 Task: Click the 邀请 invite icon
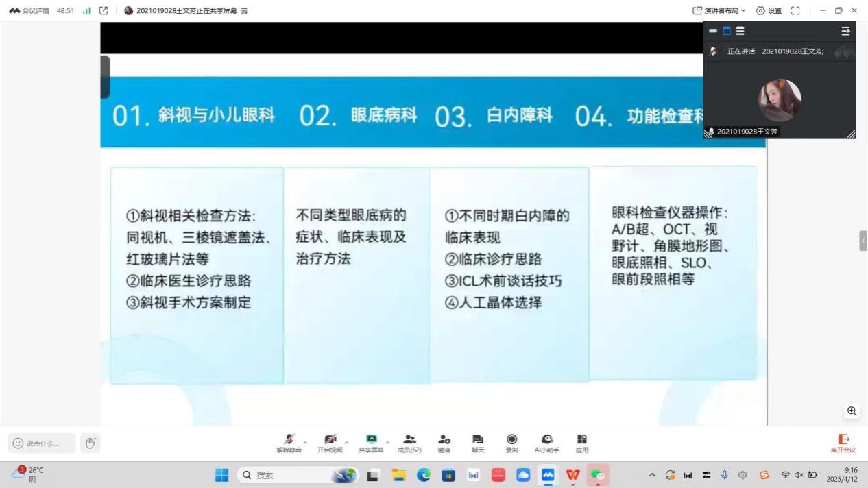tap(444, 442)
